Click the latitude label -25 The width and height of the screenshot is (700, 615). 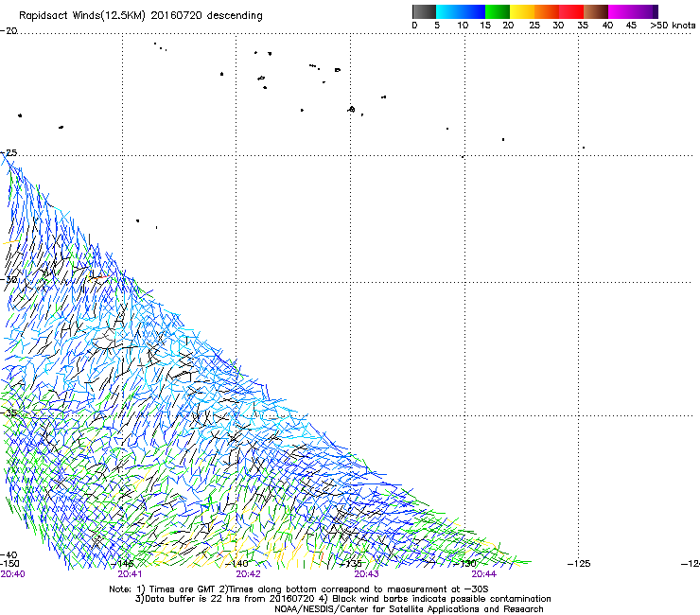(x=9, y=152)
